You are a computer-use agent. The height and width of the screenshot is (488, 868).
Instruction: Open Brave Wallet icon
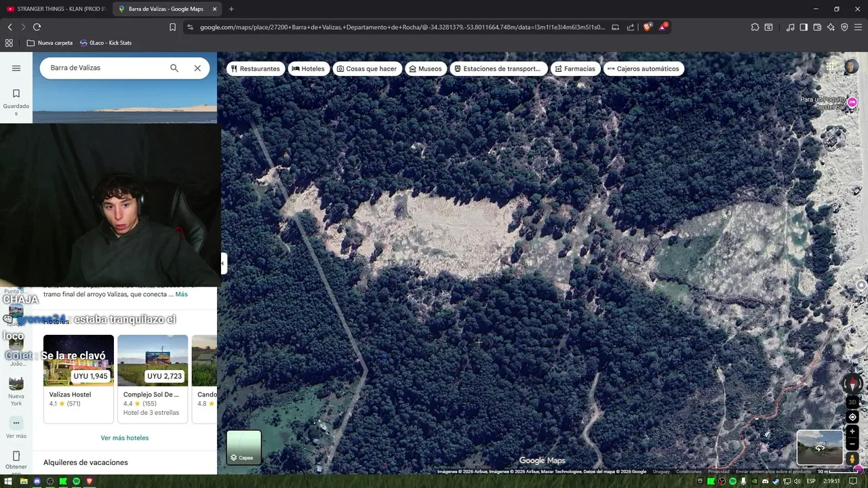click(x=817, y=27)
